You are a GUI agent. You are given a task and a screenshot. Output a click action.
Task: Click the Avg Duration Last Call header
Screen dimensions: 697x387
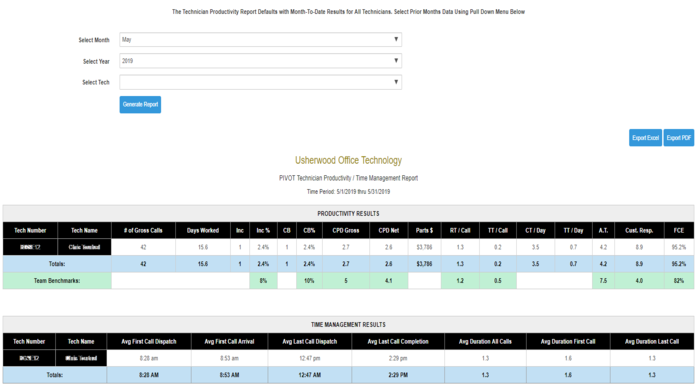(x=652, y=341)
